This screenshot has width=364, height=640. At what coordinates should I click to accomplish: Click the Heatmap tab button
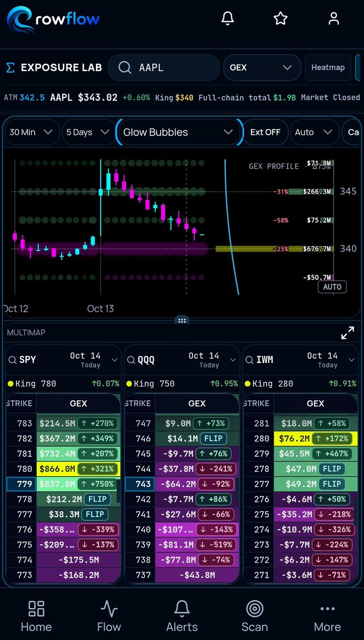click(328, 67)
